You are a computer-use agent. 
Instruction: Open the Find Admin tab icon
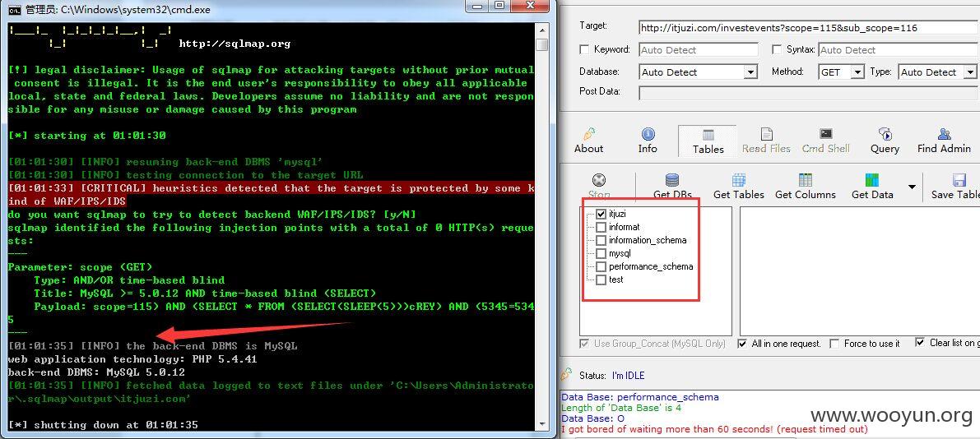click(x=945, y=134)
